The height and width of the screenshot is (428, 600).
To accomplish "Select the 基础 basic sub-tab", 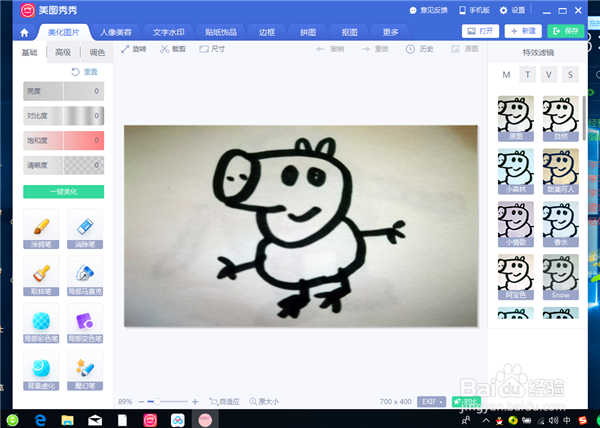I will coord(29,52).
